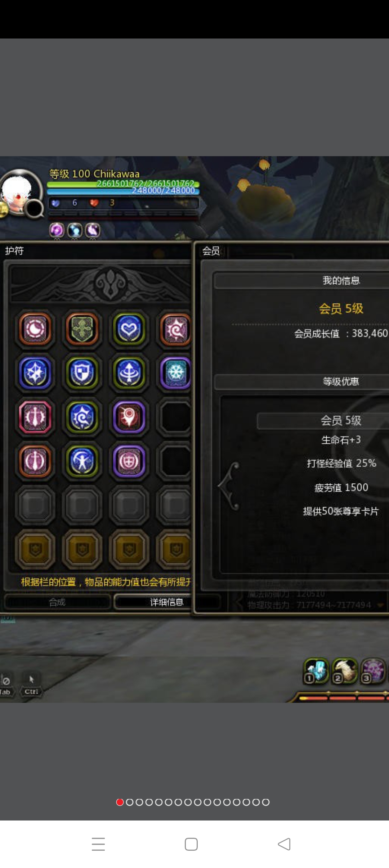
Task: Select the blue human figure talisman
Action: click(82, 461)
